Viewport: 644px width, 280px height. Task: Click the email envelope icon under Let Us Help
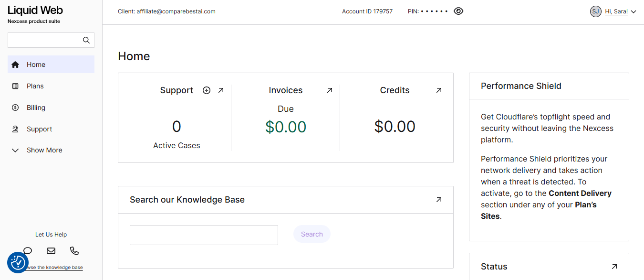51,251
